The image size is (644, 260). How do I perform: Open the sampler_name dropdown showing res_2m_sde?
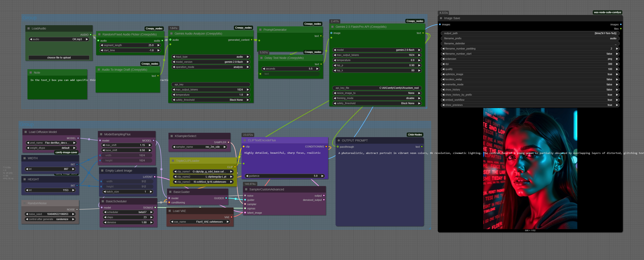(200, 147)
